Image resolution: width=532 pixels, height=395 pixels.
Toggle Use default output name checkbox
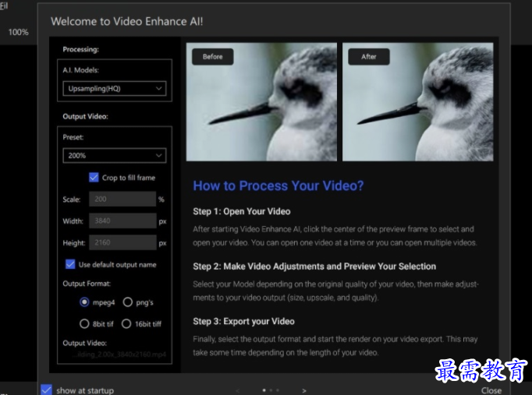pos(70,264)
